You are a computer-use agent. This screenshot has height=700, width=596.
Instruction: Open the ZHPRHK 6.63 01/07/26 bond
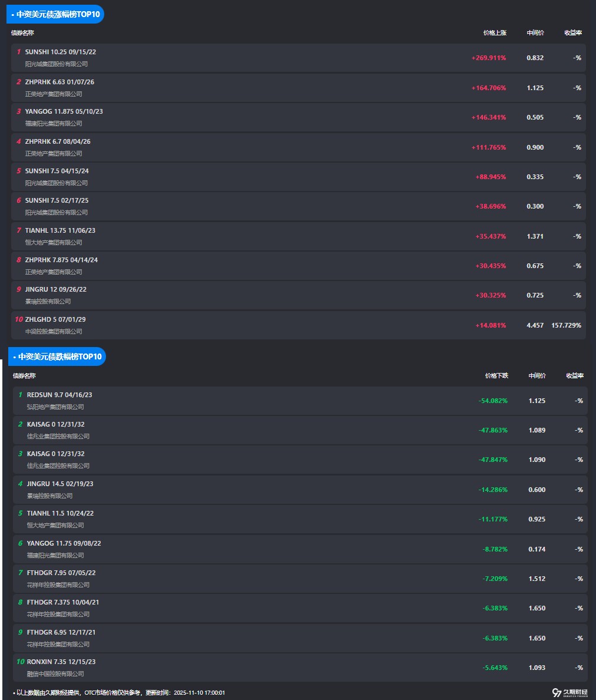click(59, 82)
